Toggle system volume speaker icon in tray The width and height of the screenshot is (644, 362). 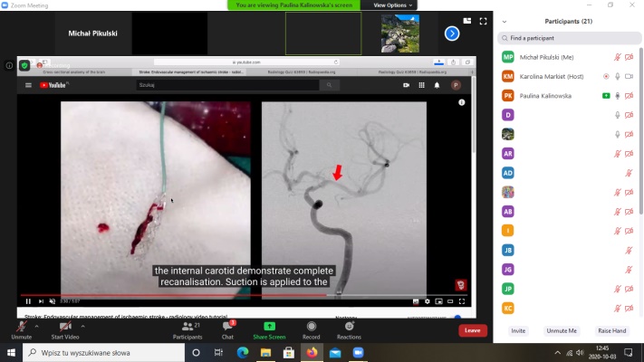pos(580,353)
